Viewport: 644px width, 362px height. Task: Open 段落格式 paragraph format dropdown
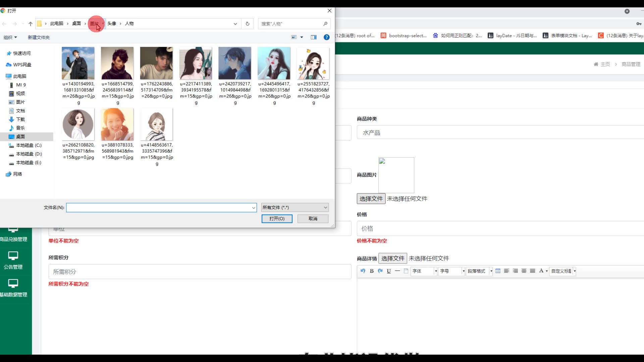480,271
